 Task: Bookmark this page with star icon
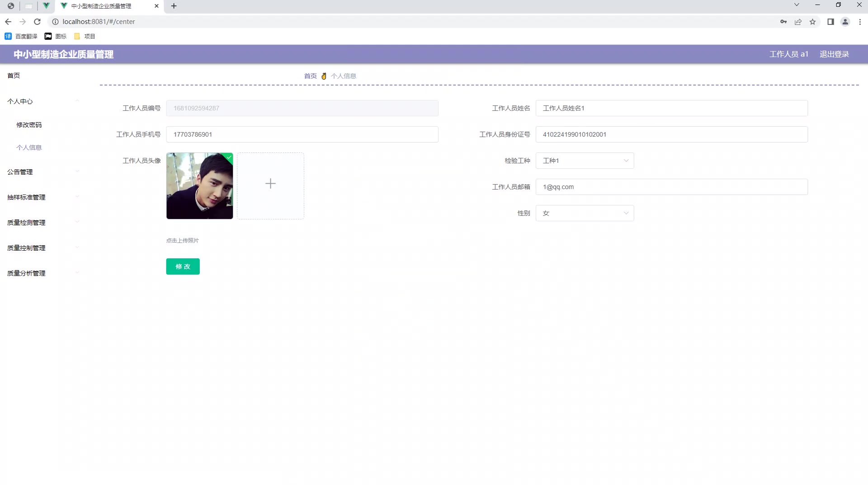pos(812,22)
